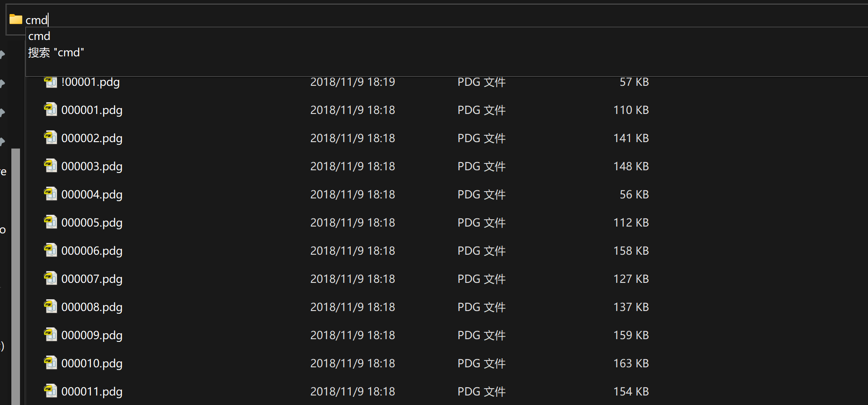Click the folder icon in address bar

coord(16,19)
